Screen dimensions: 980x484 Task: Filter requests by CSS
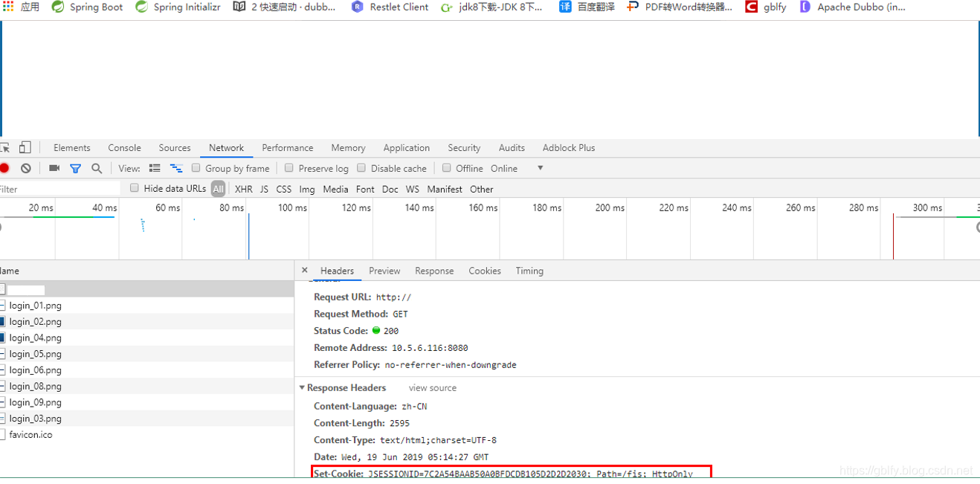click(284, 190)
